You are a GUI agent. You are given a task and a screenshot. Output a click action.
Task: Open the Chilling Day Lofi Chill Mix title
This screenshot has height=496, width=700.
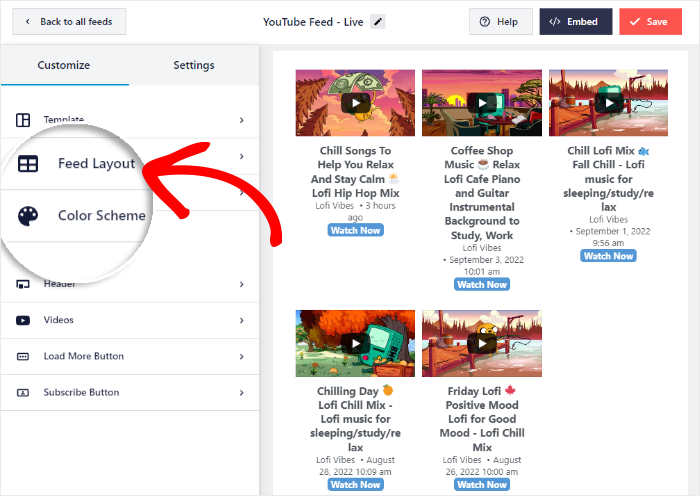click(x=355, y=419)
